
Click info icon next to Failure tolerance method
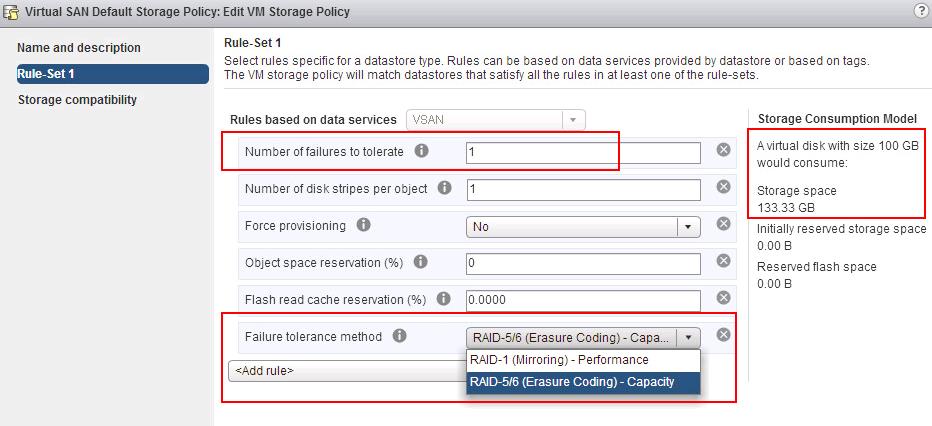[400, 336]
